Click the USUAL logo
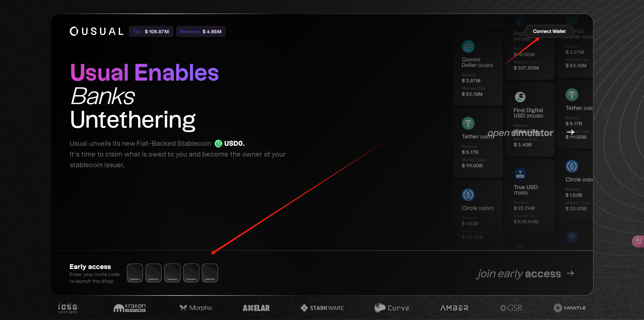 tap(97, 31)
